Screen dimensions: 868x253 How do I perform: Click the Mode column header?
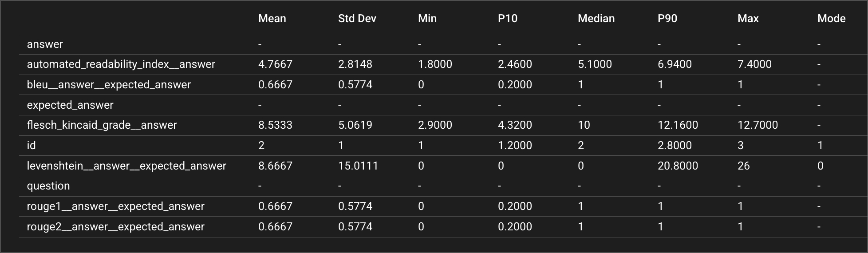(831, 18)
